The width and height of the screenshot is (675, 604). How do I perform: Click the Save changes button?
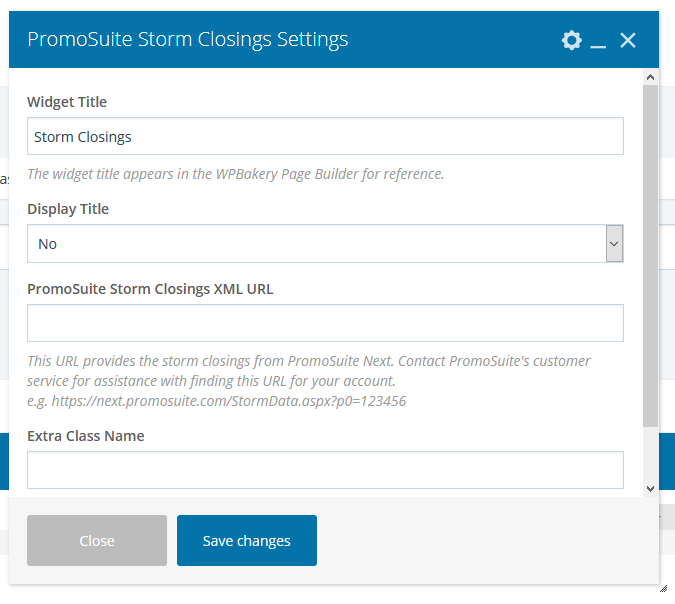click(x=247, y=541)
